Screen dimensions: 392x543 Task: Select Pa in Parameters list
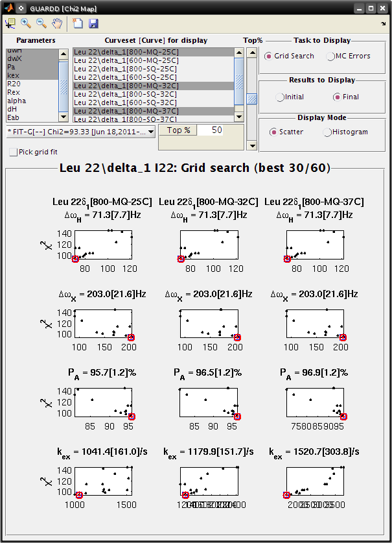click(x=32, y=67)
